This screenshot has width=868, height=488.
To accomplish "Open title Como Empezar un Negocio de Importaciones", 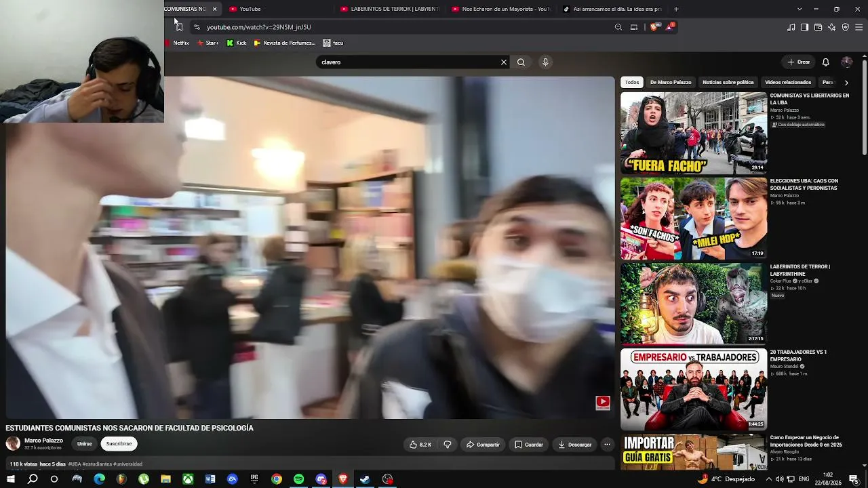I will (806, 441).
